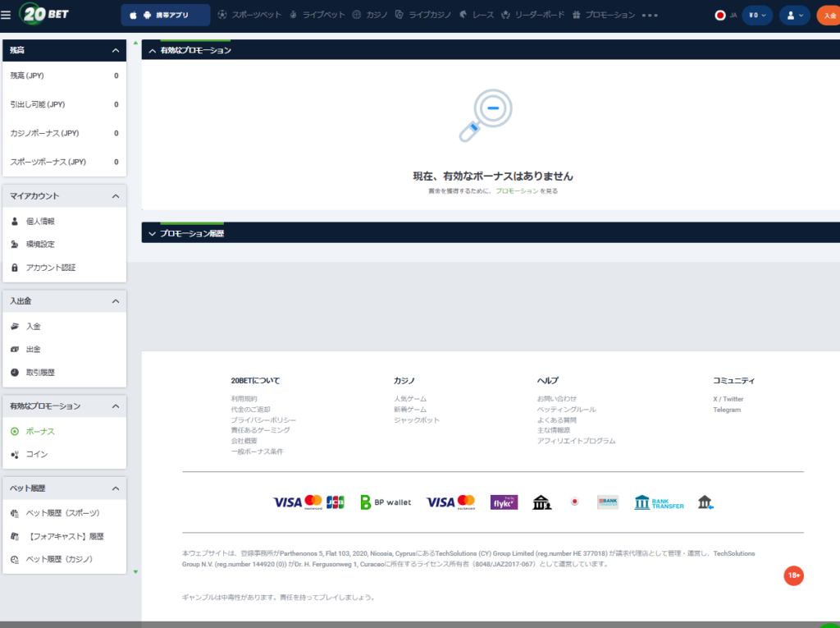The image size is (840, 628).
Task: Open 新着ゲーム footer link
Action: 410,410
